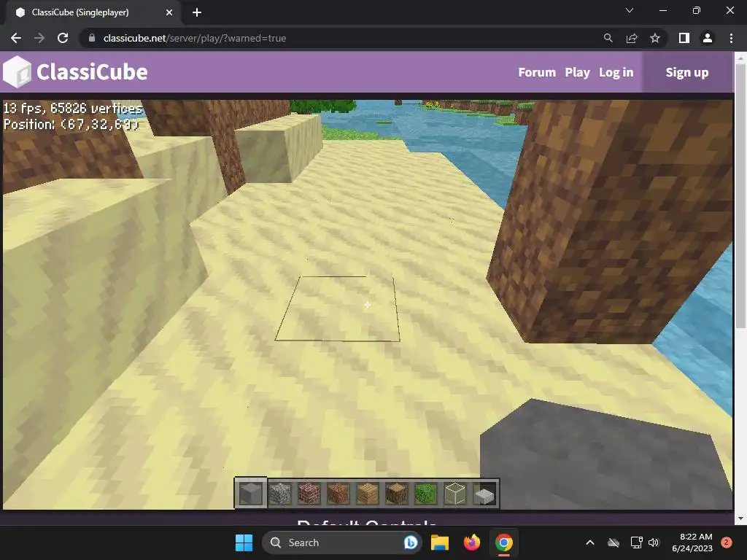Click the scrollbar up arrow

[740, 58]
